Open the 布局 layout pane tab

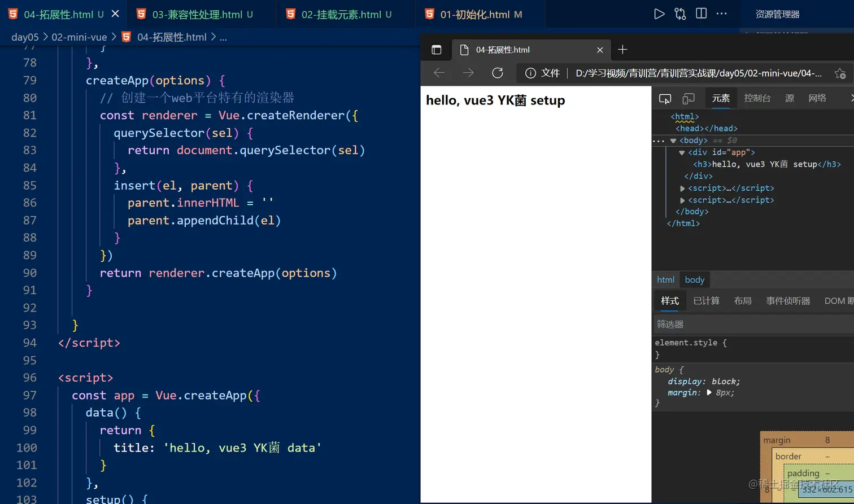pyautogui.click(x=743, y=301)
